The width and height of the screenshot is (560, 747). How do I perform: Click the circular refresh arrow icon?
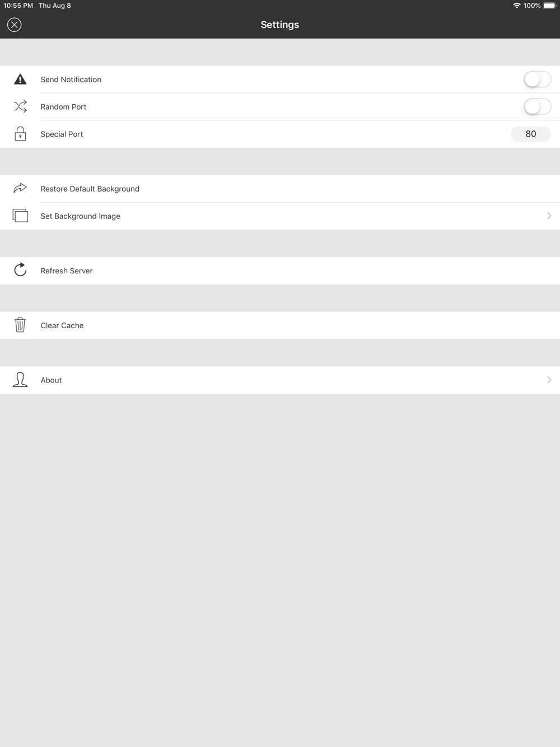coord(20,270)
